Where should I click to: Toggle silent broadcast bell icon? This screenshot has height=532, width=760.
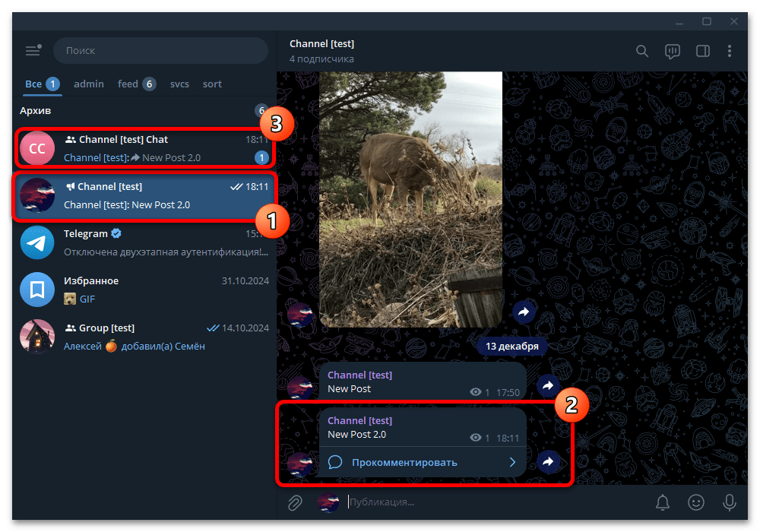point(663,502)
